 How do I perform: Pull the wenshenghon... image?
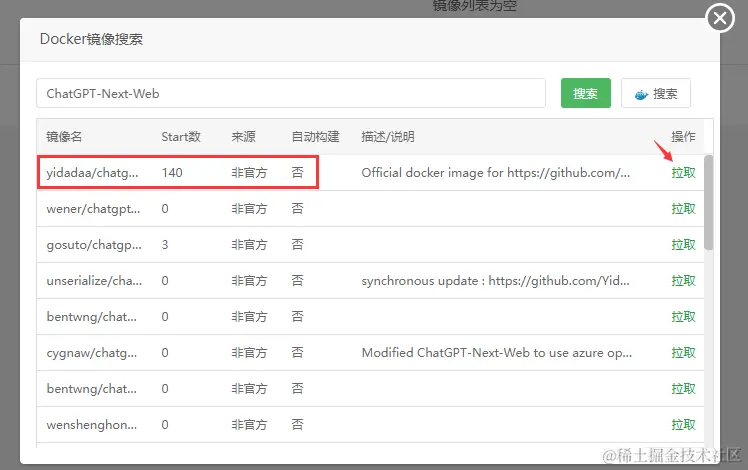pos(683,425)
